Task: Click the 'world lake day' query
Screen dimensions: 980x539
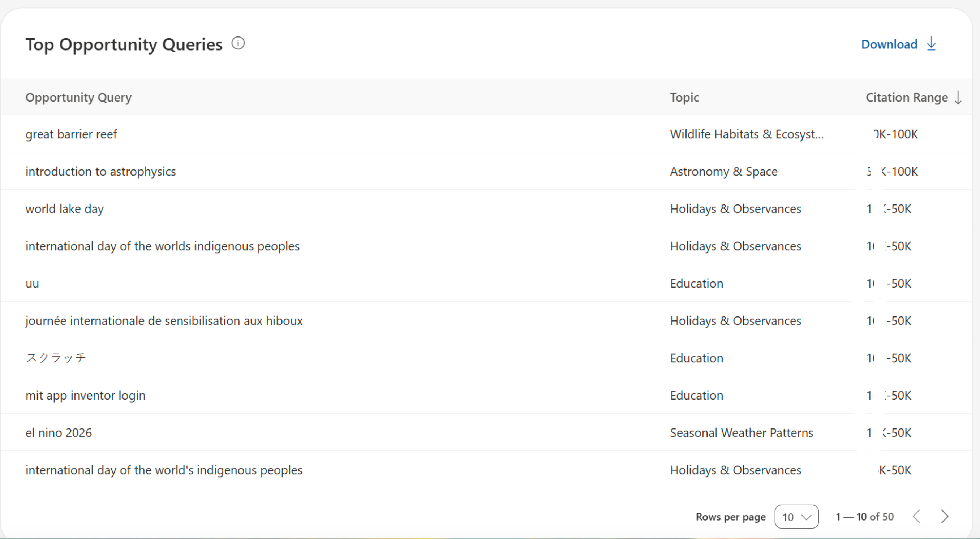Action: 64,209
